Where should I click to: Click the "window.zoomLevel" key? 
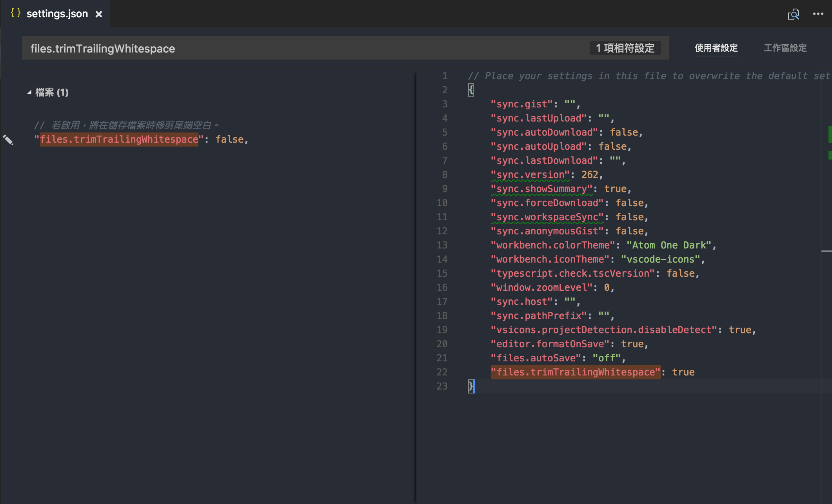541,287
